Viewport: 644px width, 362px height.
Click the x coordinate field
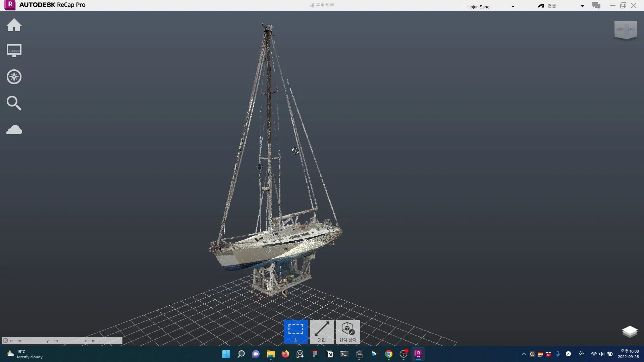coord(23,341)
